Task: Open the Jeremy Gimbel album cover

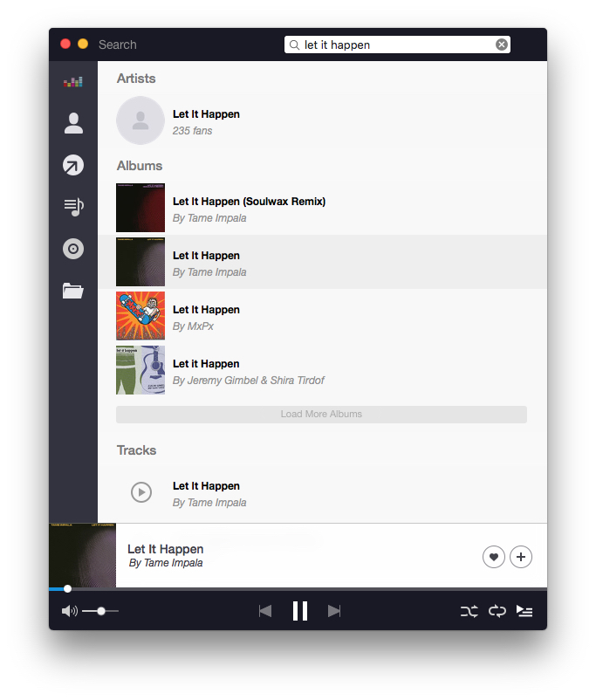Action: pos(140,370)
